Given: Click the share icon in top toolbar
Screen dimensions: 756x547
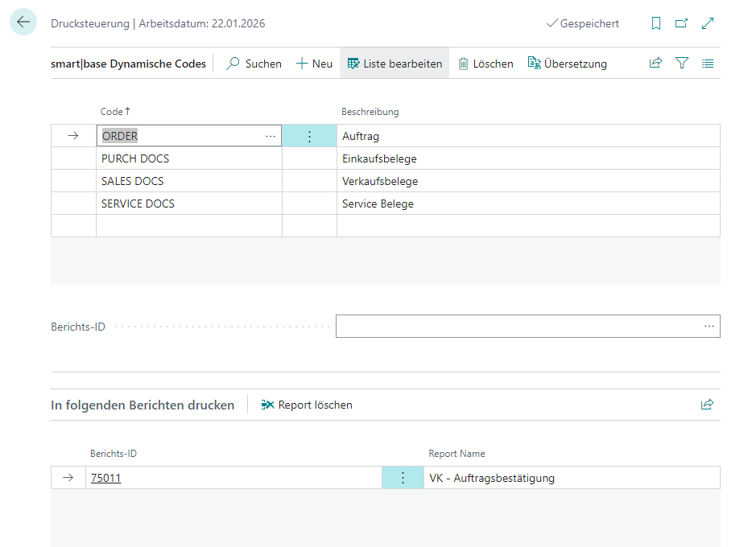Looking at the screenshot, I should [x=655, y=64].
